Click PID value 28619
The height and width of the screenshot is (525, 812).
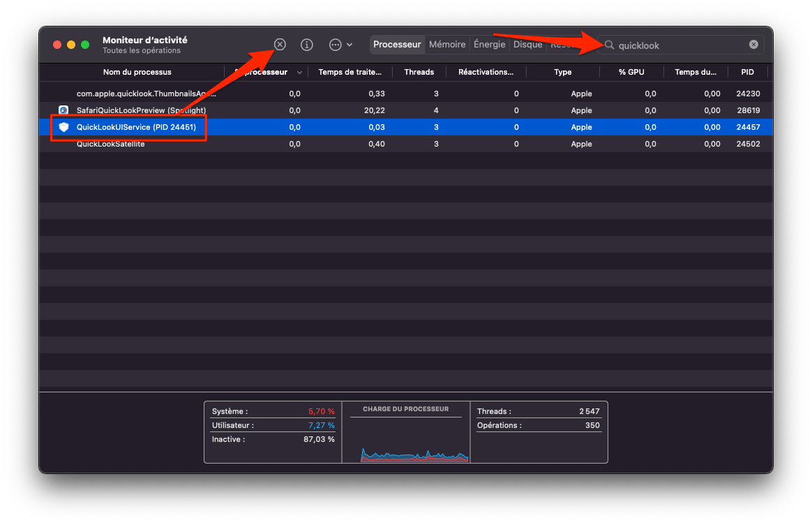coord(748,110)
